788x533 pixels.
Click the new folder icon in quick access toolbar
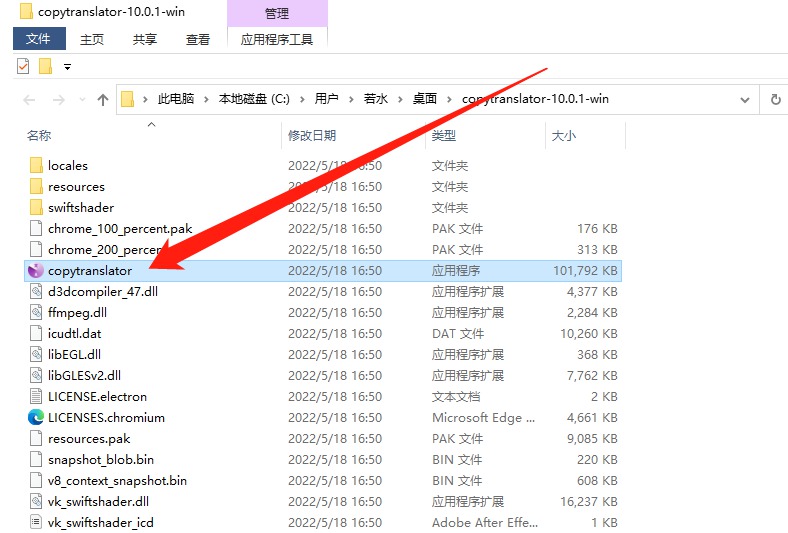click(46, 66)
